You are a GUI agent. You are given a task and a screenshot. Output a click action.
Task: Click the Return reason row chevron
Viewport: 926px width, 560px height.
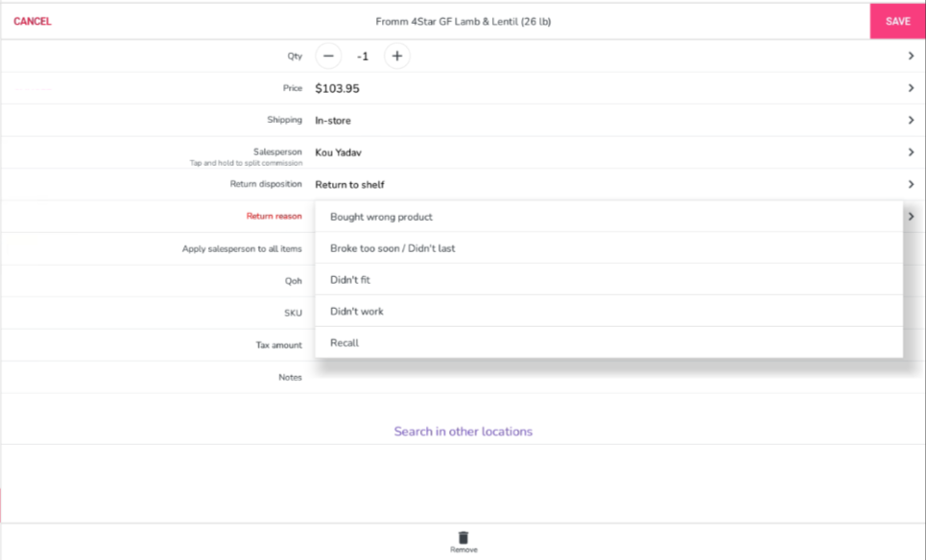point(911,216)
